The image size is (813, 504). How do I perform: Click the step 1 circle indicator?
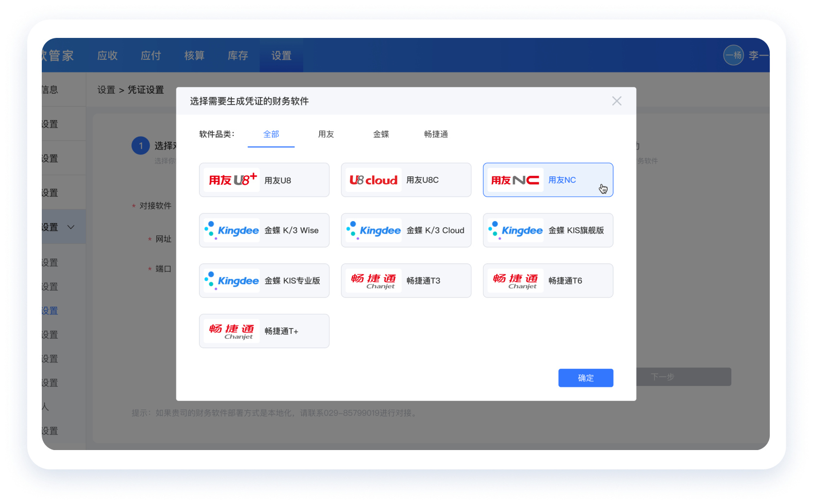[x=141, y=146]
